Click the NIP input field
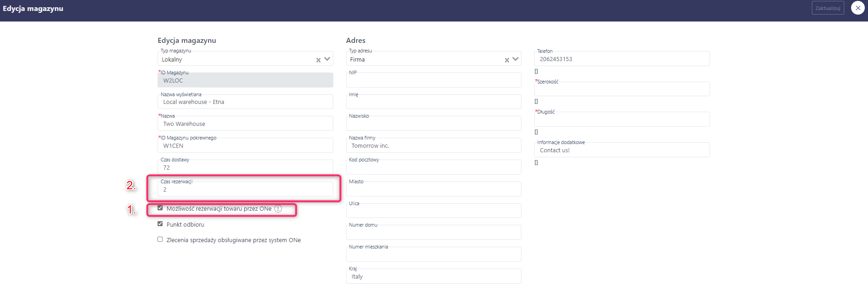Viewport: 868px width, 295px height. pyautogui.click(x=434, y=80)
